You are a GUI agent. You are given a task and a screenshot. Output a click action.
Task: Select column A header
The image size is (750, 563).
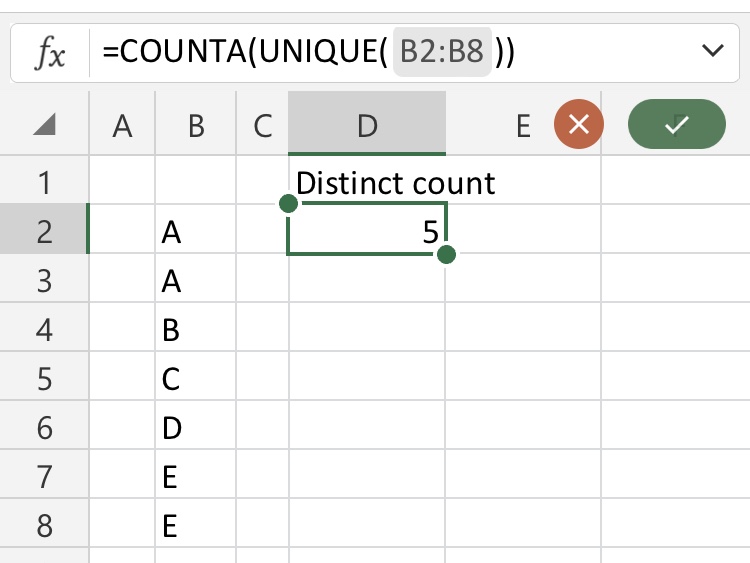(x=122, y=126)
